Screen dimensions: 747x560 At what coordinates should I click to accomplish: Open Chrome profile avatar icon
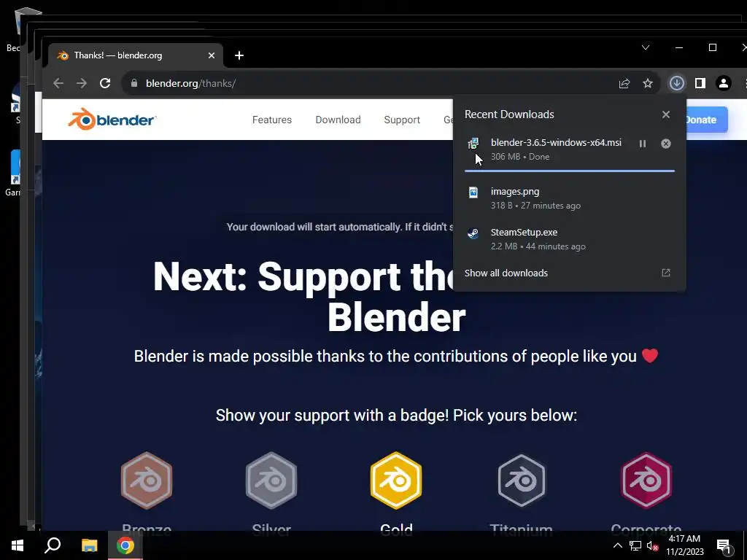[723, 83]
